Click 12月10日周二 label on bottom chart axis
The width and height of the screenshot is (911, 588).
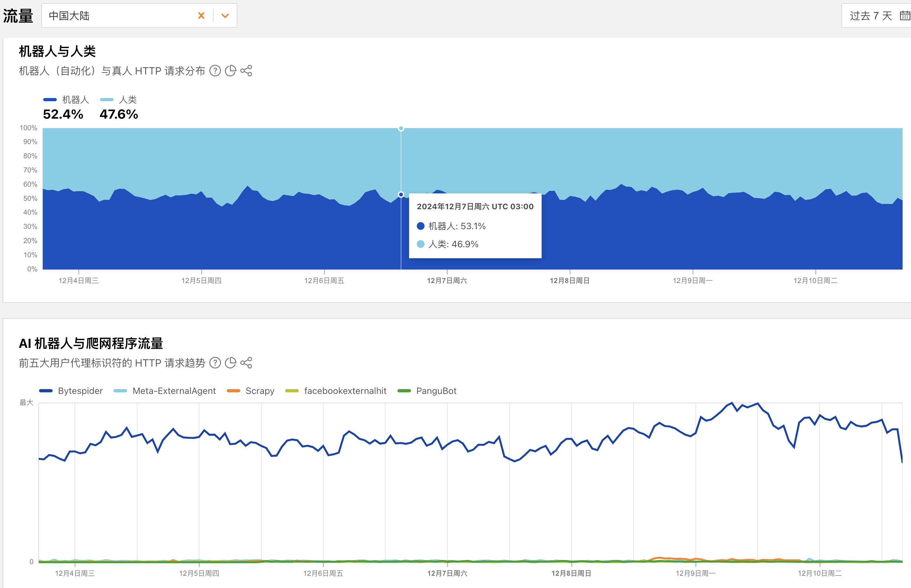pyautogui.click(x=820, y=573)
